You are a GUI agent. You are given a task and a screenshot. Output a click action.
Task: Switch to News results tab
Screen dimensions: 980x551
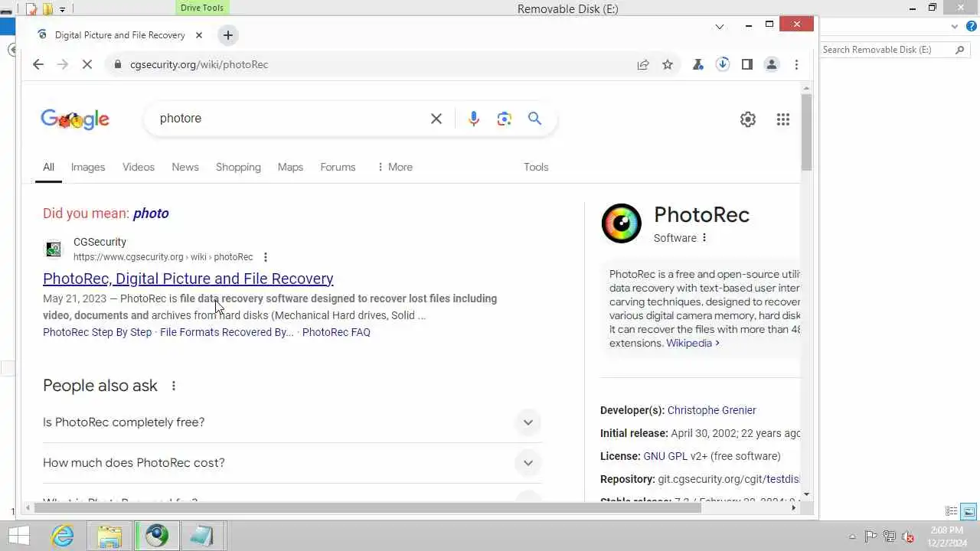(185, 167)
